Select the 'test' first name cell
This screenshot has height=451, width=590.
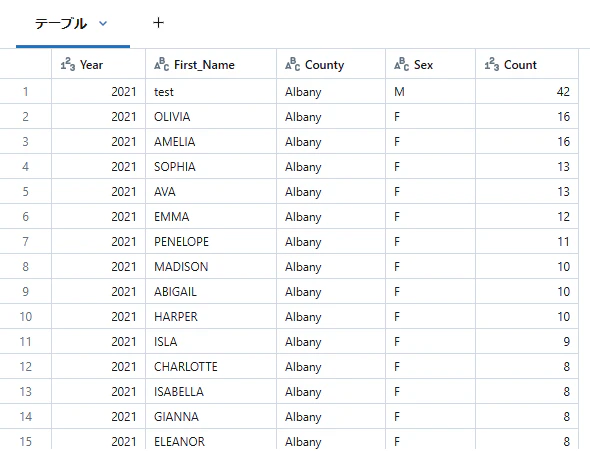pyautogui.click(x=211, y=91)
